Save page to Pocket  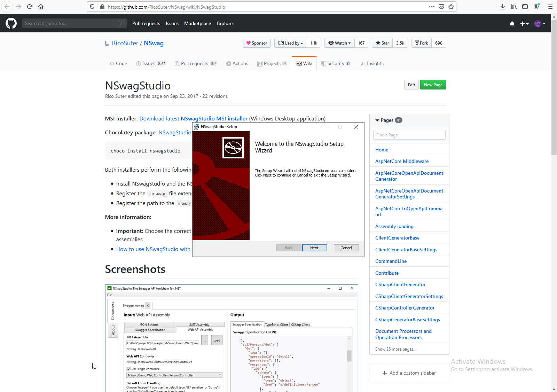point(441,7)
